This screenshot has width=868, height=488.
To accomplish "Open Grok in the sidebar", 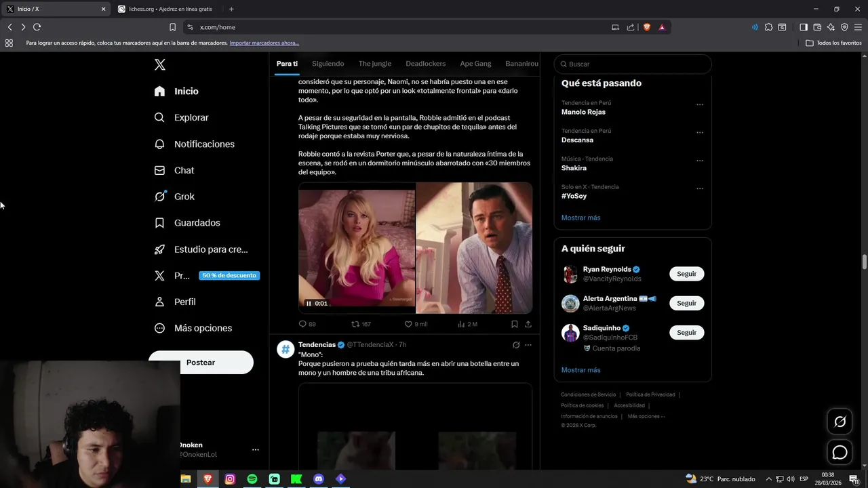I will coord(174,197).
